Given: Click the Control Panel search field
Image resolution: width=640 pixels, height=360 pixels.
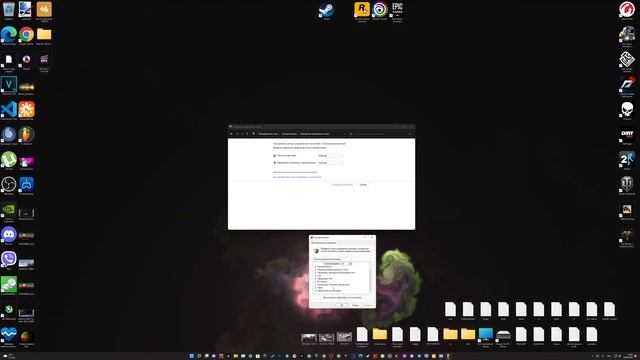Looking at the screenshot, I should click(x=384, y=133).
